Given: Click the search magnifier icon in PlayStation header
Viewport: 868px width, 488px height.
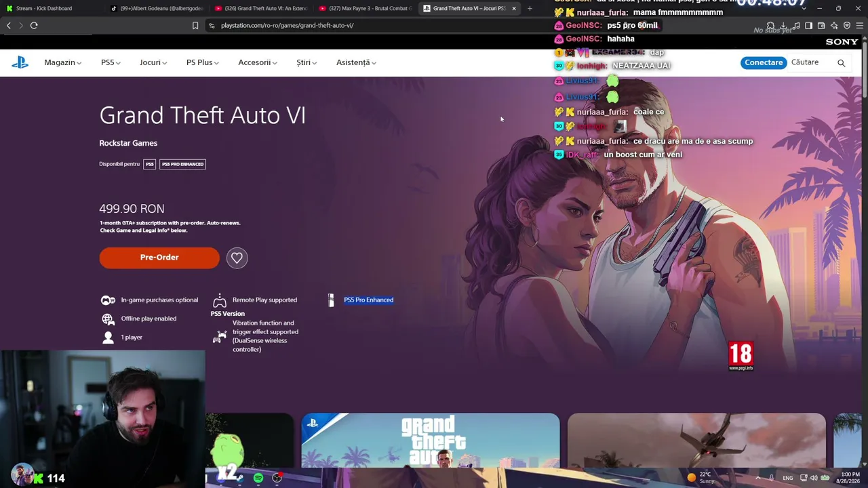Looking at the screenshot, I should [x=841, y=63].
